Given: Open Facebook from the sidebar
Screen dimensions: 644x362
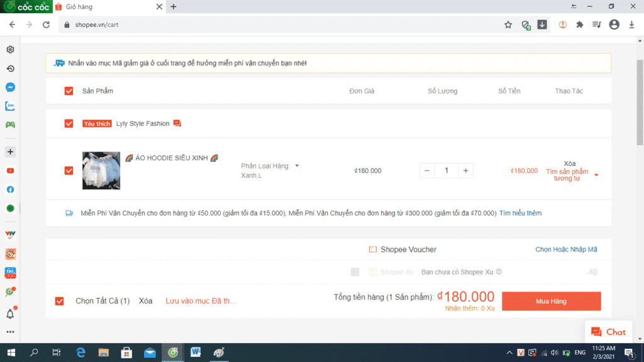Looking at the screenshot, I should click(10, 190).
